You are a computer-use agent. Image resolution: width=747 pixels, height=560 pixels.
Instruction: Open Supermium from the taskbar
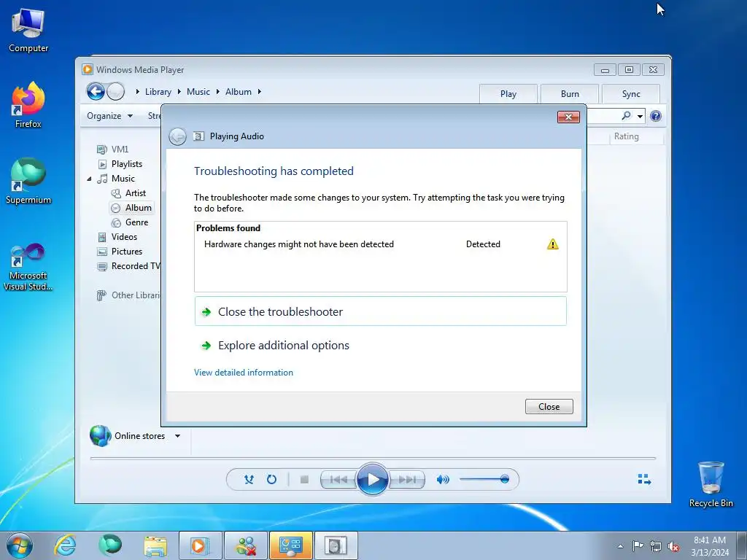click(x=110, y=545)
